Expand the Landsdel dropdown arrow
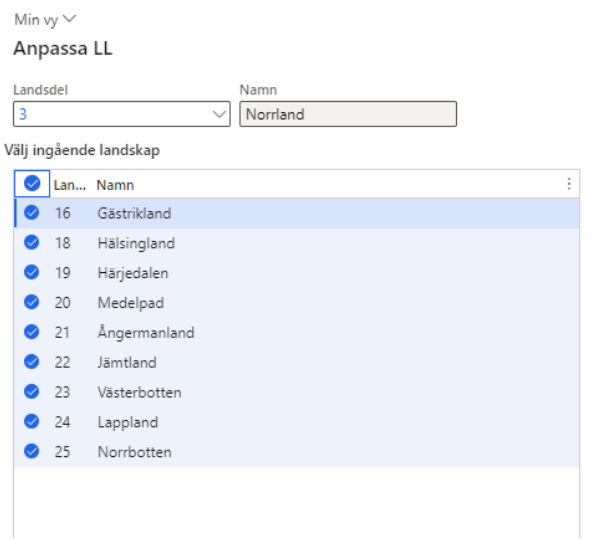Image resolution: width=593 pixels, height=539 pixels. click(219, 114)
